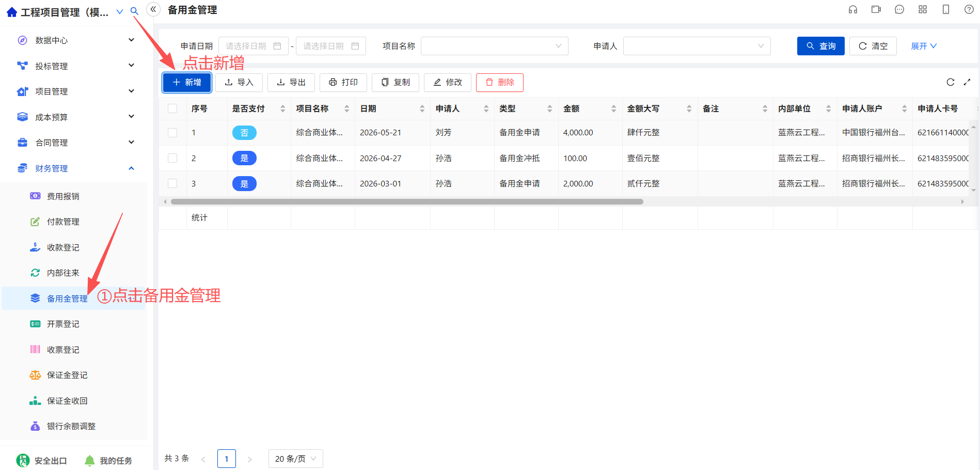Click the 我的任务 bell icon
Image resolution: width=980 pixels, height=470 pixels.
point(89,460)
